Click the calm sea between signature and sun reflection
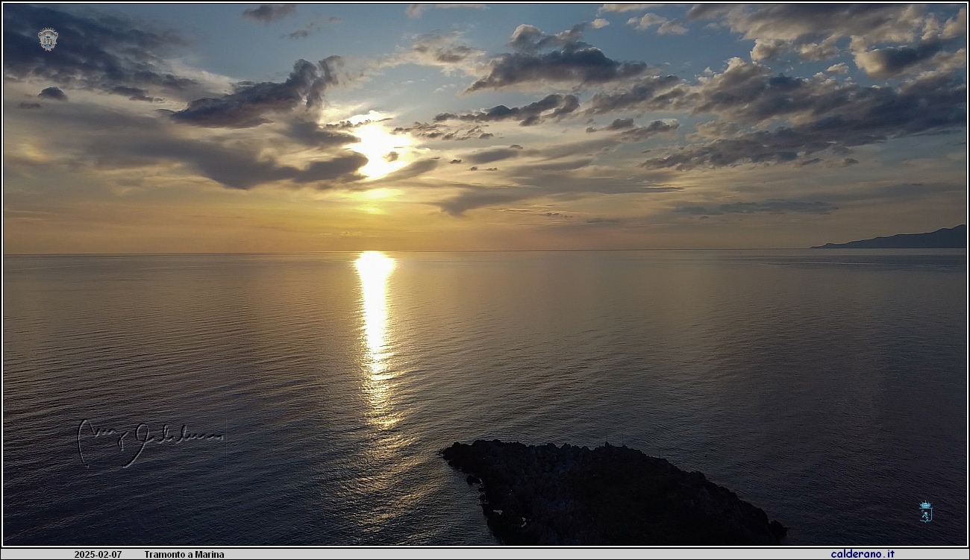 [284, 418]
